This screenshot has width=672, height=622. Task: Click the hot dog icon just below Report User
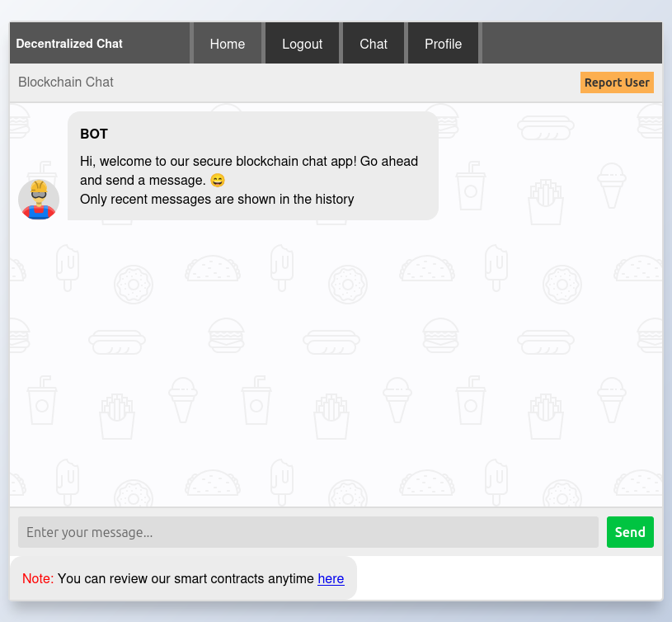click(545, 127)
